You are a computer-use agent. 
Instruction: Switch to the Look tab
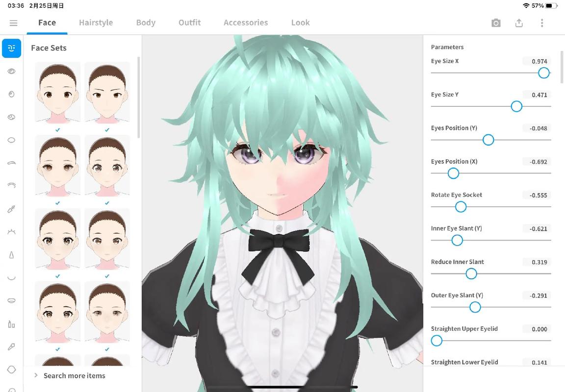301,23
